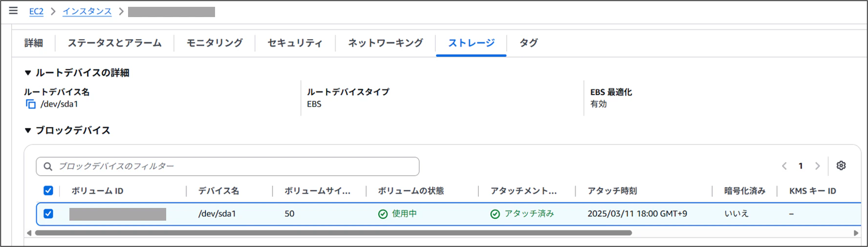Copy the root device name /dev/sda1

pyautogui.click(x=31, y=104)
